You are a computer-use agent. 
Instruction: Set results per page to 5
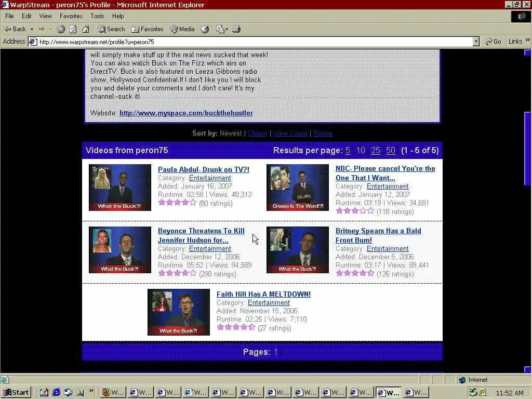[348, 150]
